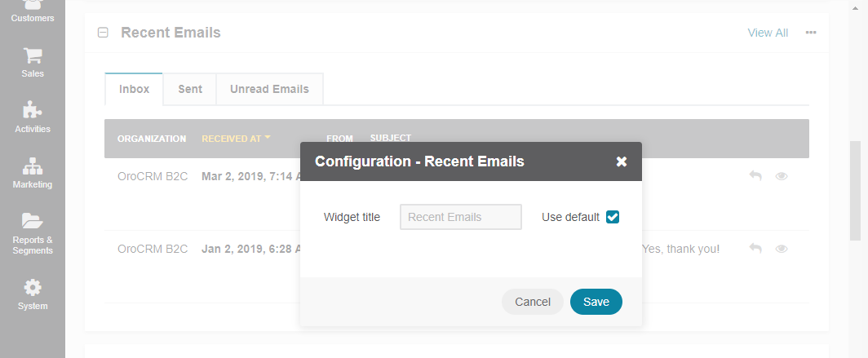Save the widget configuration
Screen dimensions: 868x358
point(596,302)
